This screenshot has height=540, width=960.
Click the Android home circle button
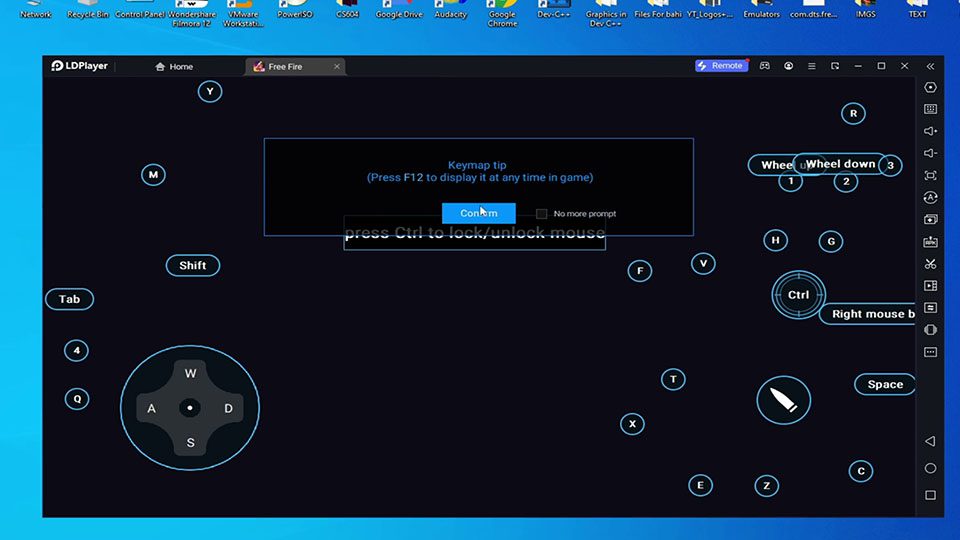[x=930, y=468]
